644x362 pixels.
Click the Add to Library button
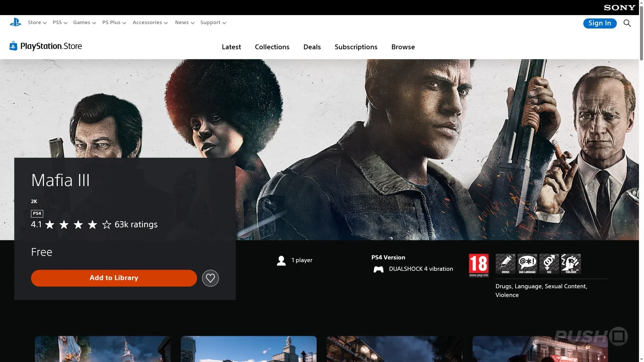(114, 278)
